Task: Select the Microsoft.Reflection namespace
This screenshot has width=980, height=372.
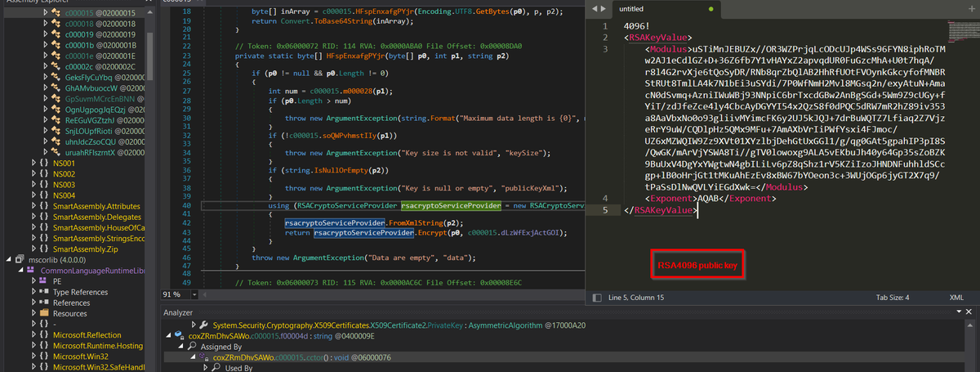Action: 87,334
